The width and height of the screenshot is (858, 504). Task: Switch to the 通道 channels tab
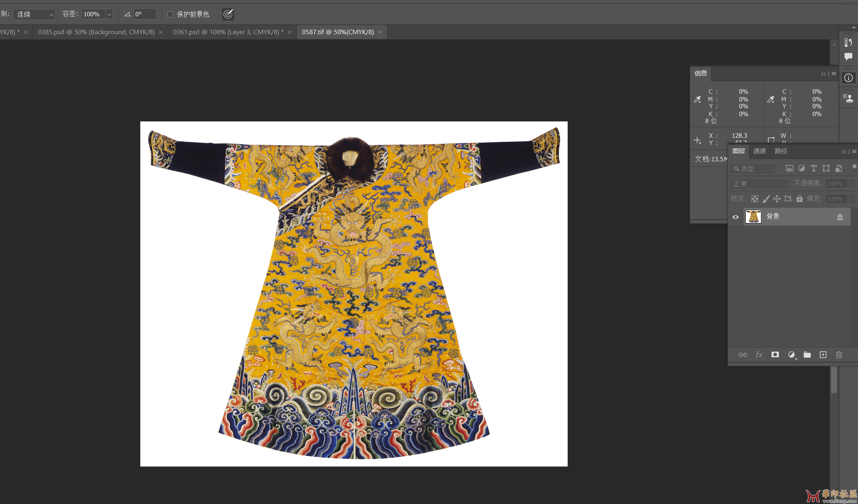(x=759, y=151)
